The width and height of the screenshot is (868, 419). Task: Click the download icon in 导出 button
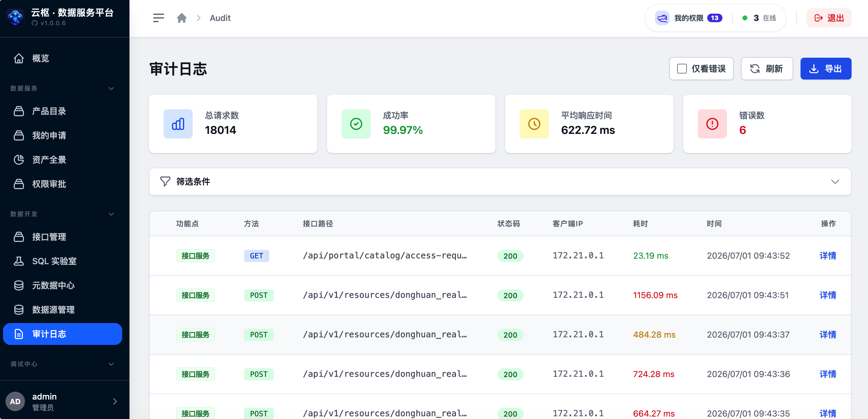coord(814,69)
